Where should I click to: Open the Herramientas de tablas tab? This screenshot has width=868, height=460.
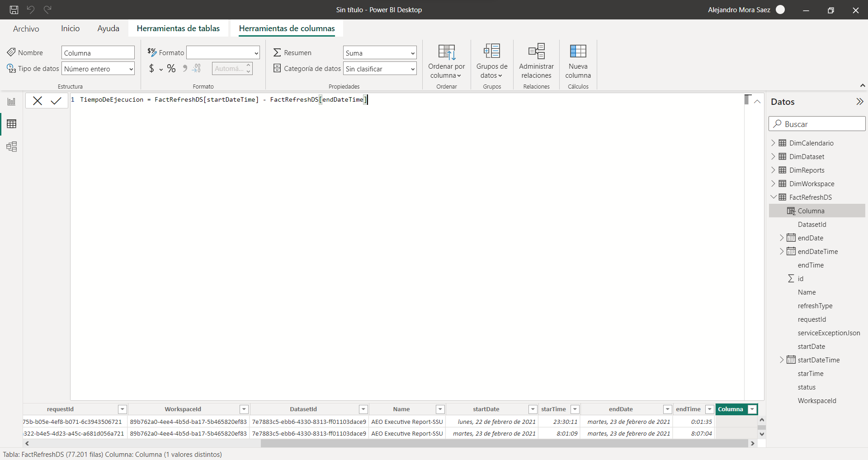click(178, 28)
